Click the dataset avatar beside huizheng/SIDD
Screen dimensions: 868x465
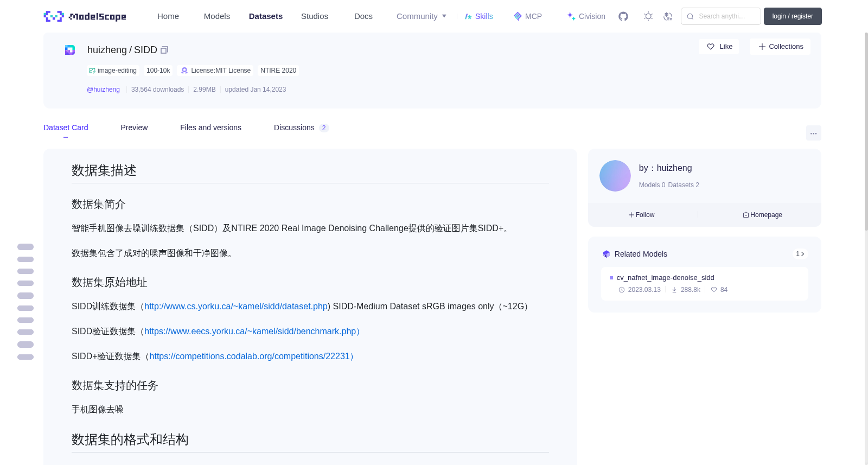pos(70,50)
